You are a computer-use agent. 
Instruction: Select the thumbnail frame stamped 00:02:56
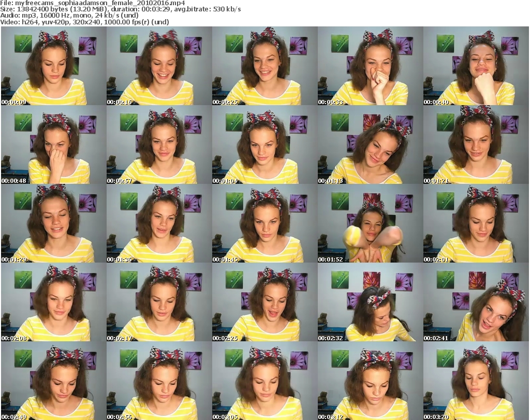[x=159, y=381]
